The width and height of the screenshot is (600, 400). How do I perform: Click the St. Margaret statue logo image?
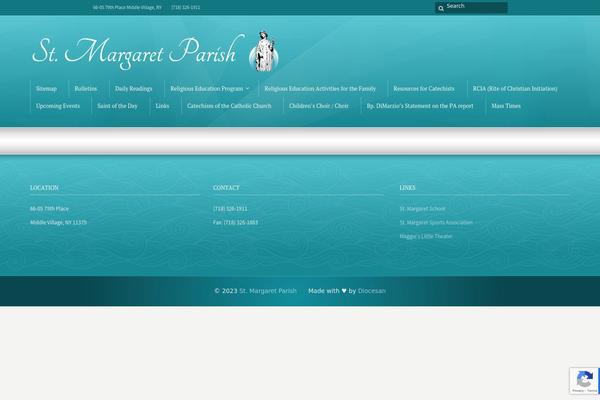tap(264, 51)
